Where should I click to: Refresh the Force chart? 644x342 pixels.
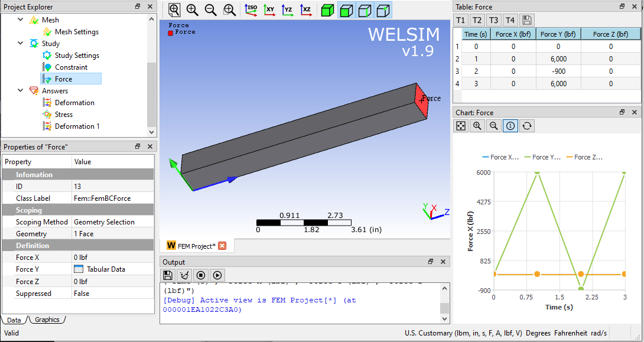point(527,126)
